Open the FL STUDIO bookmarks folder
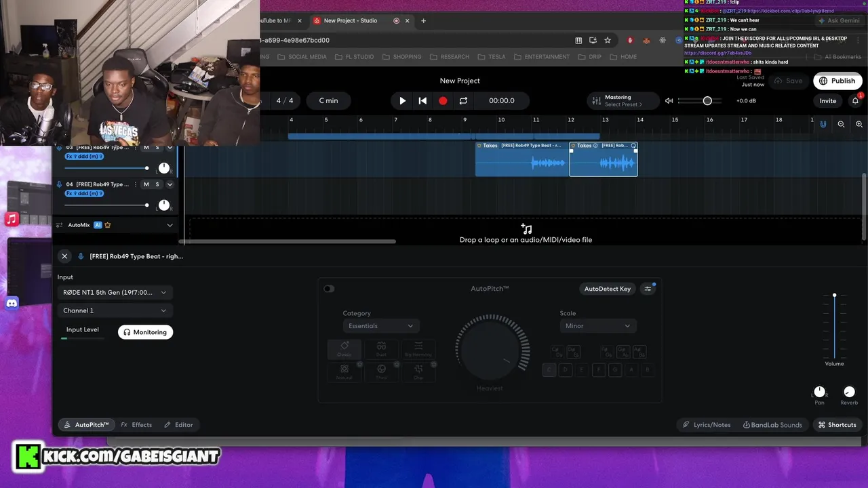The width and height of the screenshot is (868, 488). coord(355,57)
